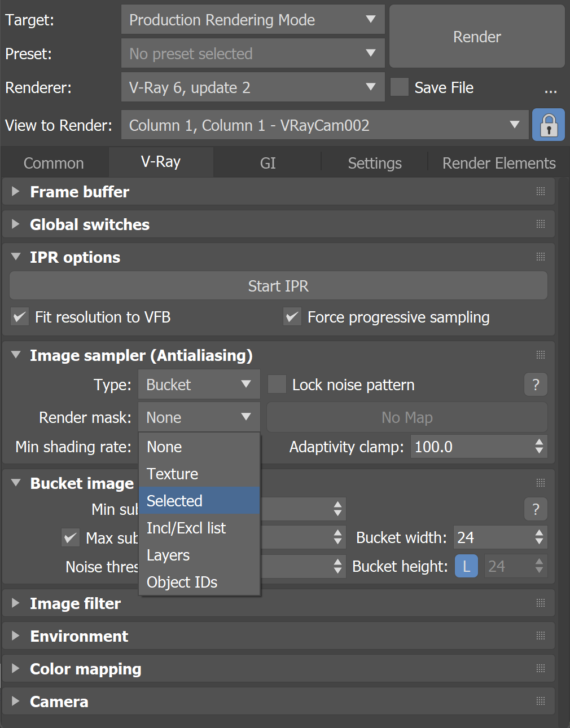This screenshot has width=570, height=728.
Task: Click the View to Render lock icon
Action: 548,125
